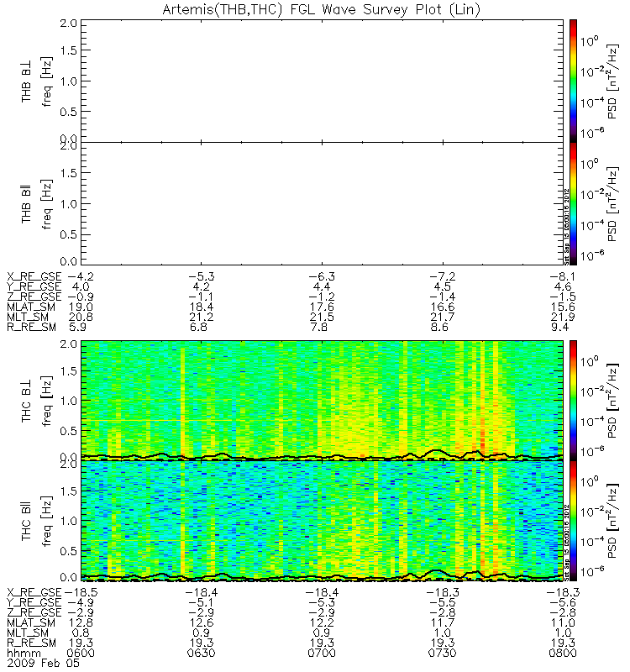Click the THC Y value '-4.9'
Viewport: 630px width, 672px height.
point(81,603)
